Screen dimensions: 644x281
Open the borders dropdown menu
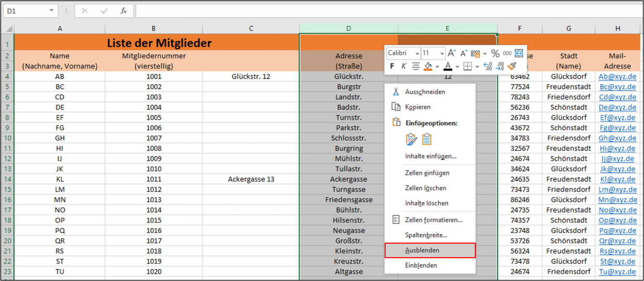[x=478, y=67]
